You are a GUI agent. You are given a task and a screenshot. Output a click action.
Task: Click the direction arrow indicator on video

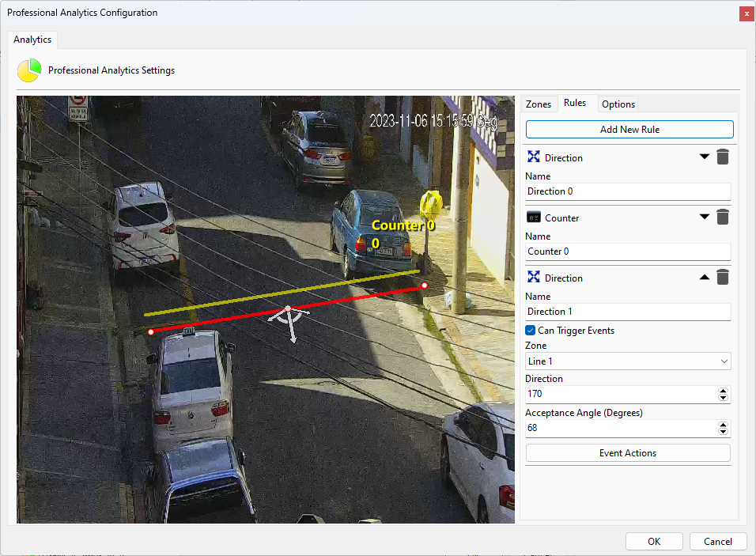[x=289, y=323]
